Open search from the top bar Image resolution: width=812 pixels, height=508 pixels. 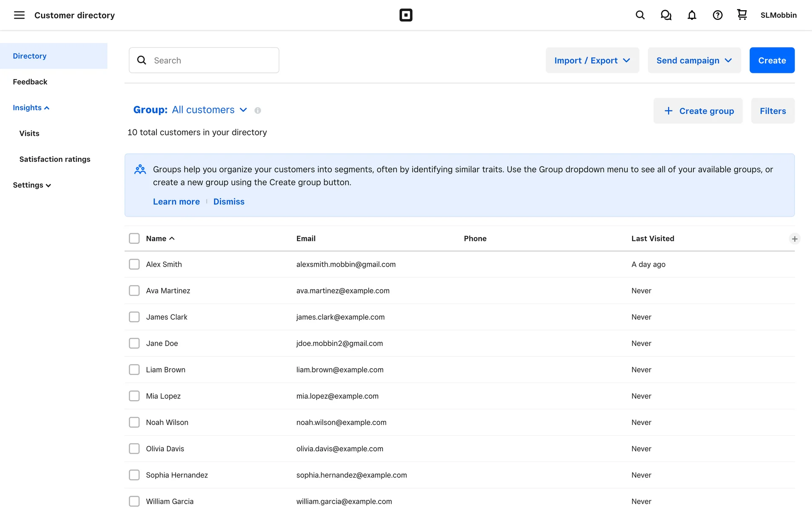point(640,15)
